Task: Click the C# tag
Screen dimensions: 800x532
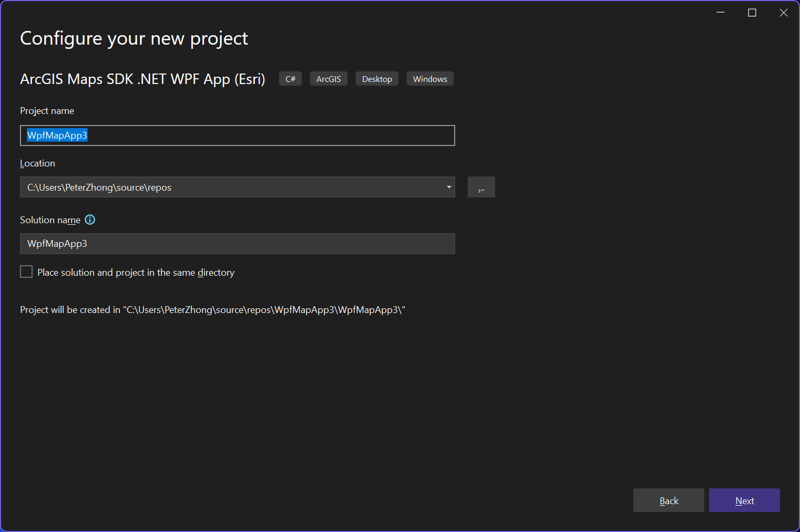Action: coord(290,79)
